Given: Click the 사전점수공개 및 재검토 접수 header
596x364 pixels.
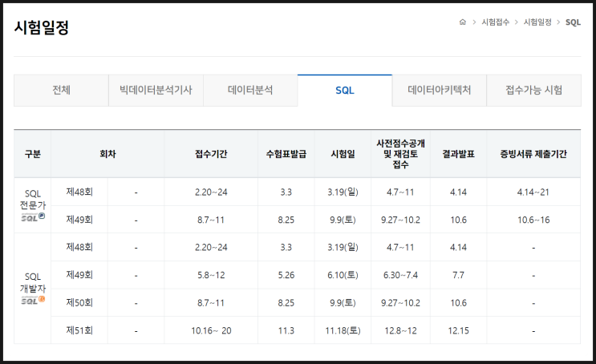Looking at the screenshot, I should (x=400, y=154).
